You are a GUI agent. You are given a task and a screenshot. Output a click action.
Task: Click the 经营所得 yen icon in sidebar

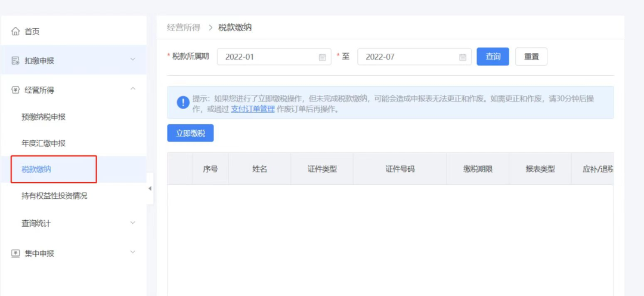[16, 90]
